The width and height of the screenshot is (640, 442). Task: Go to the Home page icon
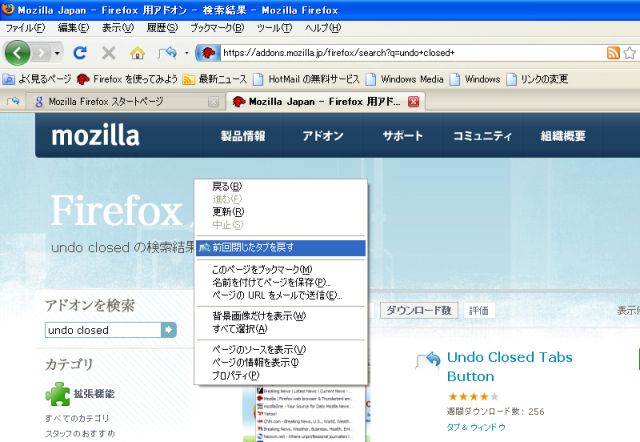click(137, 53)
